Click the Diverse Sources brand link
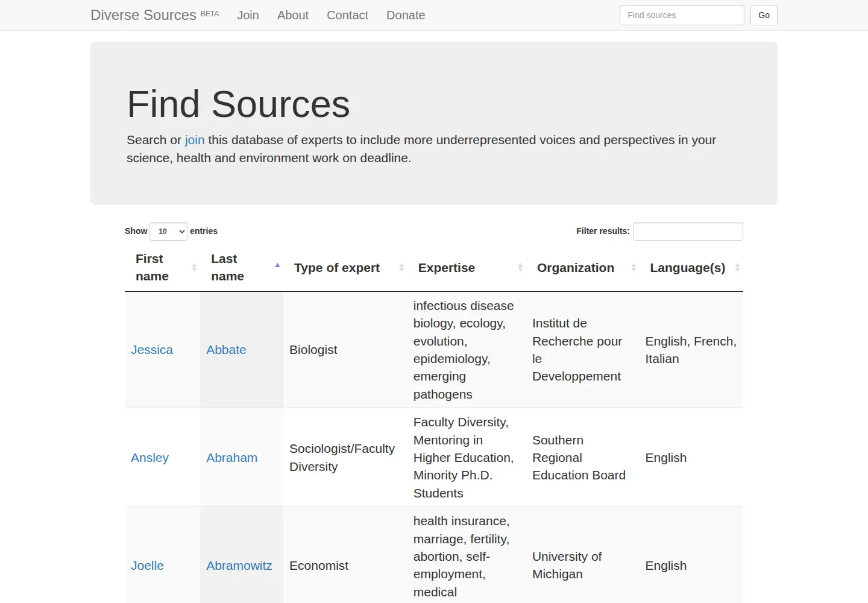Viewport: 868px width, 603px height. click(154, 15)
